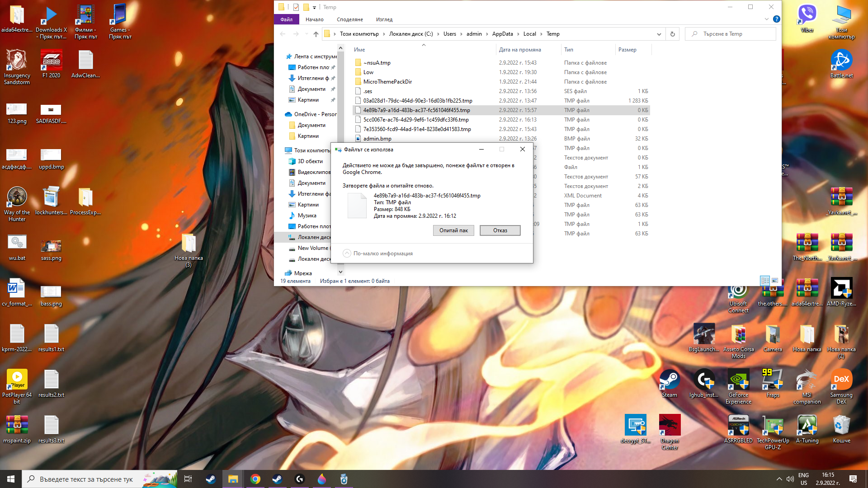Click the navigation pane scrollbar down arrow
868x488 pixels.
341,272
